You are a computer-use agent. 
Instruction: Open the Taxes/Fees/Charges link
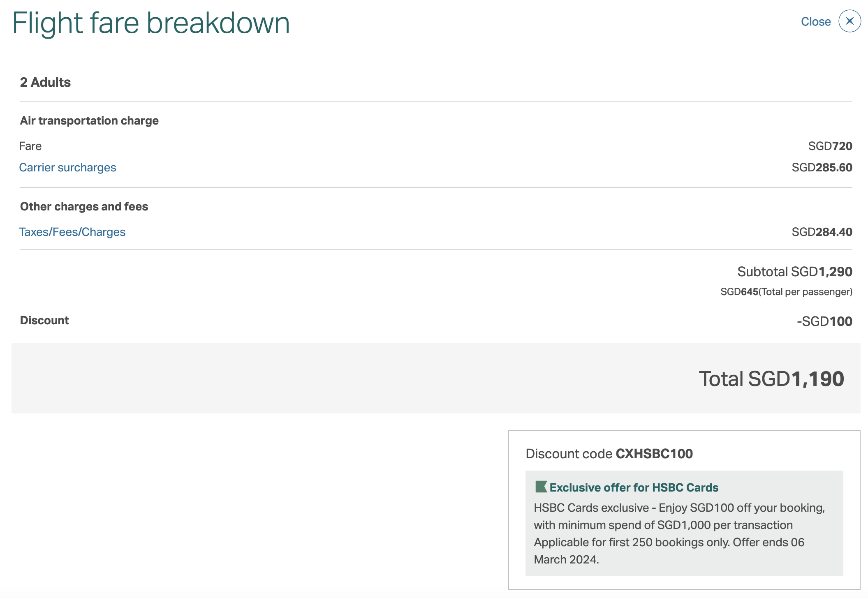(72, 232)
